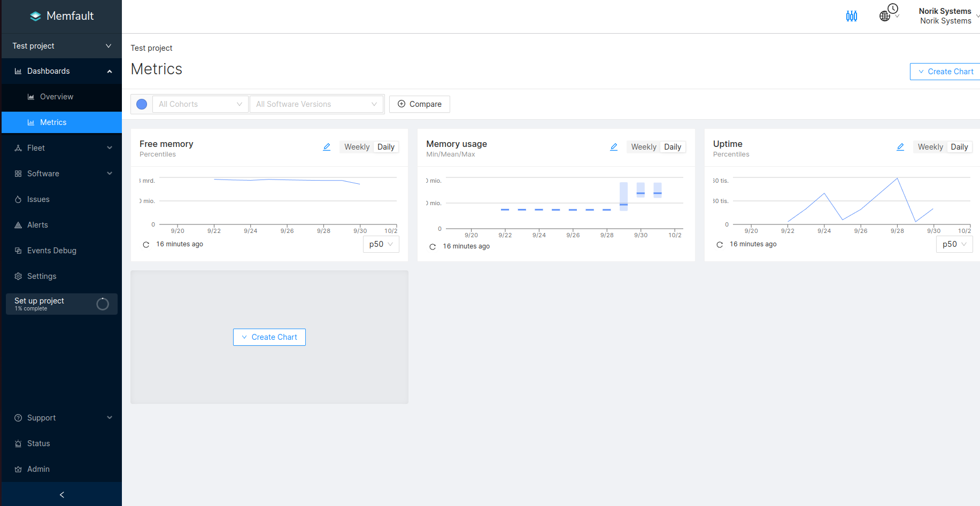Expand the Support menu chevron
Image resolution: width=980 pixels, height=506 pixels.
[110, 418]
